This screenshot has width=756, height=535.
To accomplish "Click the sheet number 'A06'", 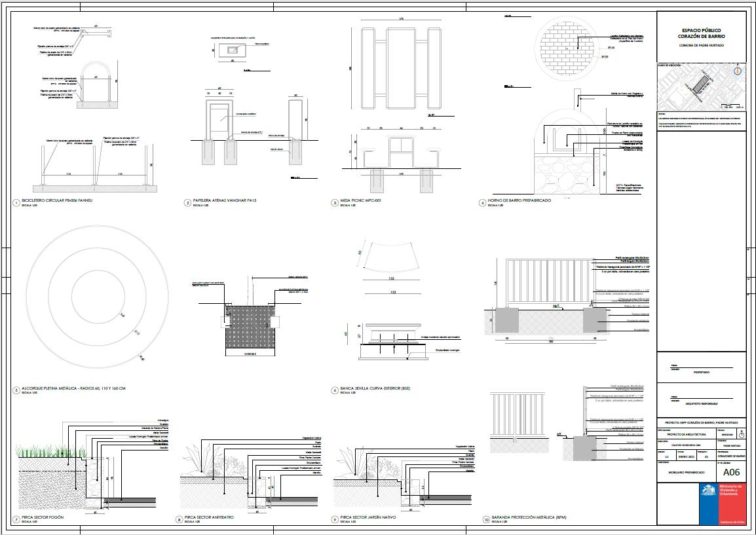I will point(731,472).
